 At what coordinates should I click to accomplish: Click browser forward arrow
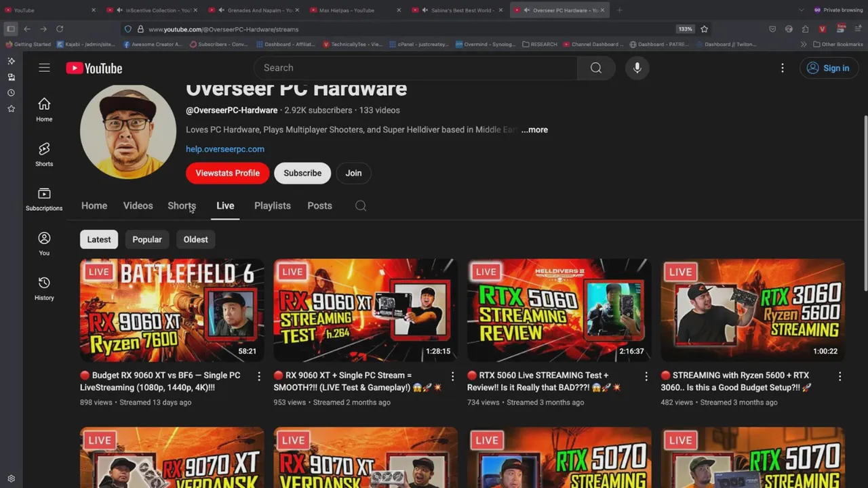click(x=43, y=29)
